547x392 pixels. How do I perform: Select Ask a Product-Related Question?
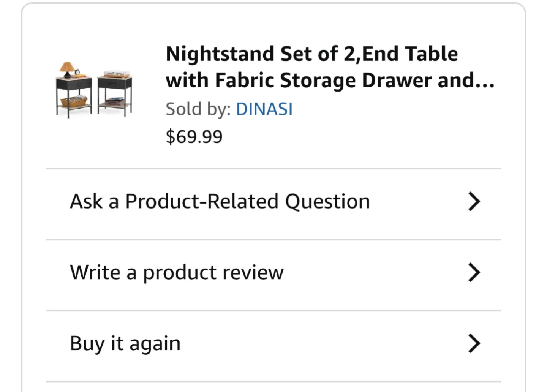(x=219, y=201)
